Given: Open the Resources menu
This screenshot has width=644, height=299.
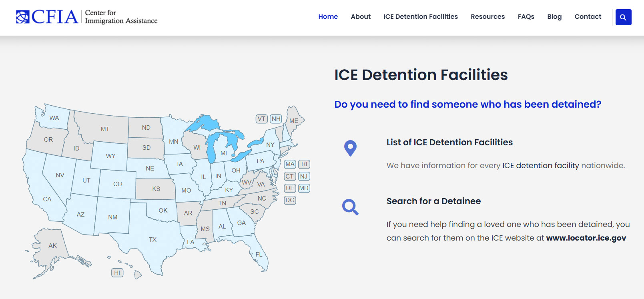Looking at the screenshot, I should click(x=488, y=16).
